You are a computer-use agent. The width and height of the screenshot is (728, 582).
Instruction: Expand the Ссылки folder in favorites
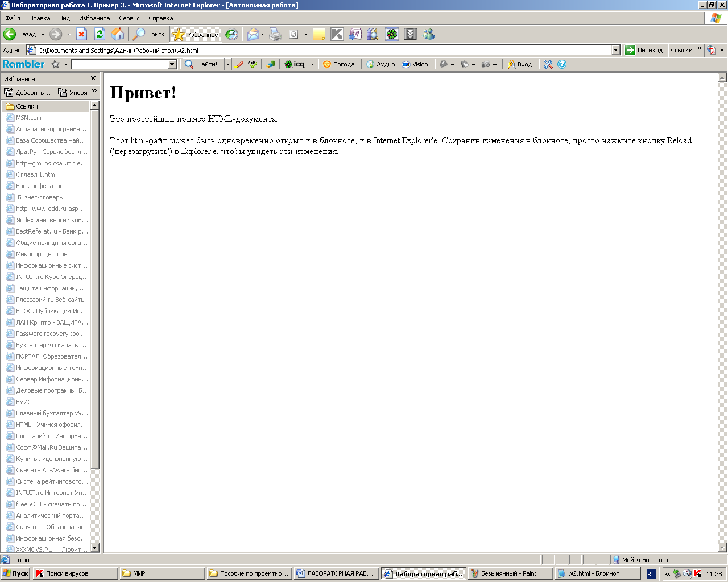(45, 106)
